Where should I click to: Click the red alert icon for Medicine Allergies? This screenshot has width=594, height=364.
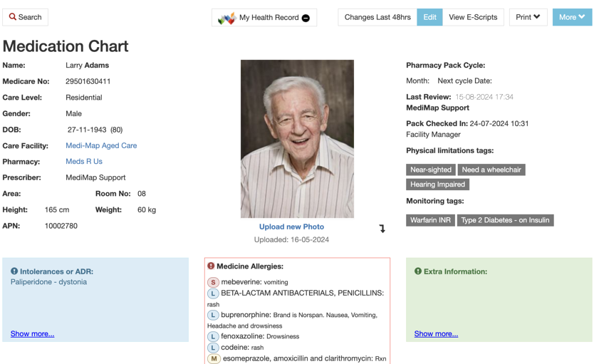point(211,266)
